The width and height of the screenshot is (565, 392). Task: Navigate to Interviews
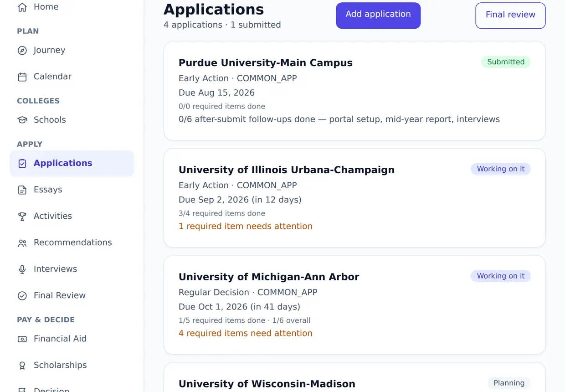(72, 269)
